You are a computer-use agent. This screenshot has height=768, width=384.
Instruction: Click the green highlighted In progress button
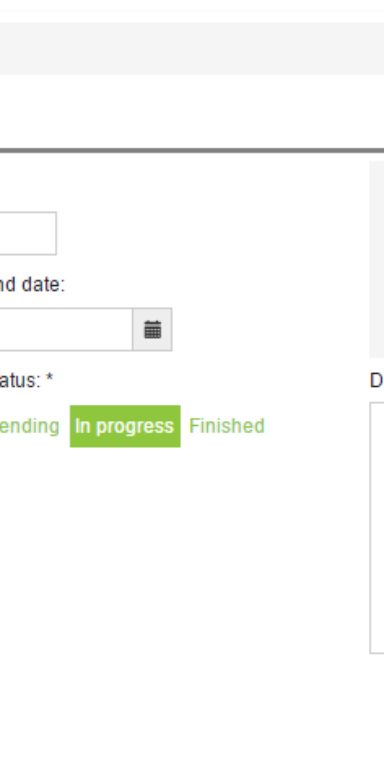pos(125,426)
